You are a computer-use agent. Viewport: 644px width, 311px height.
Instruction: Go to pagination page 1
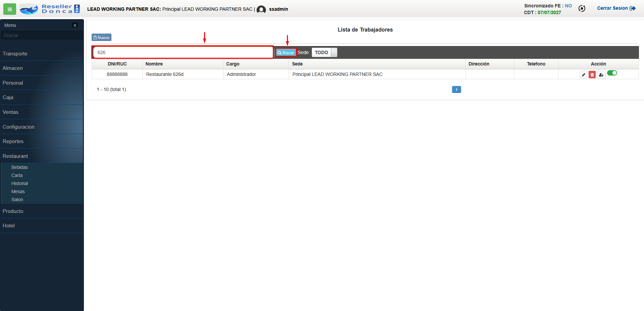coord(456,89)
